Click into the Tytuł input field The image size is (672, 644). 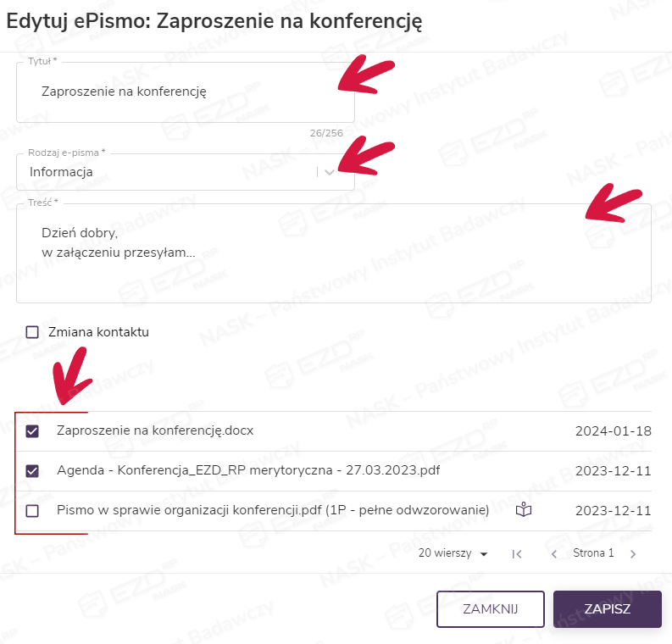[x=185, y=92]
